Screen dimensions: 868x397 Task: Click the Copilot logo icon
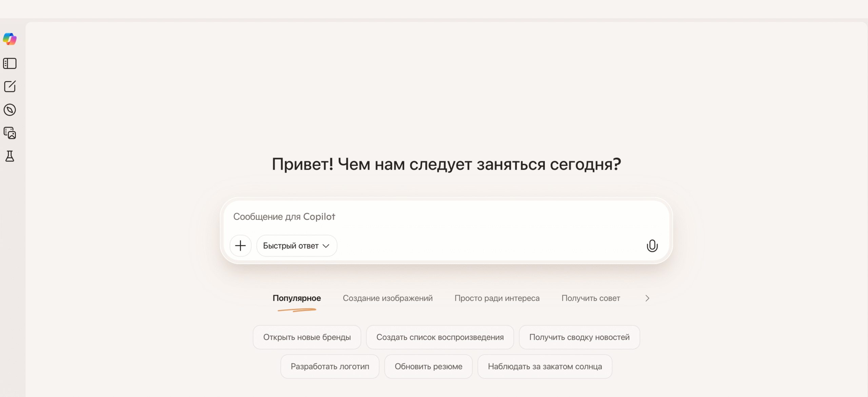[10, 39]
